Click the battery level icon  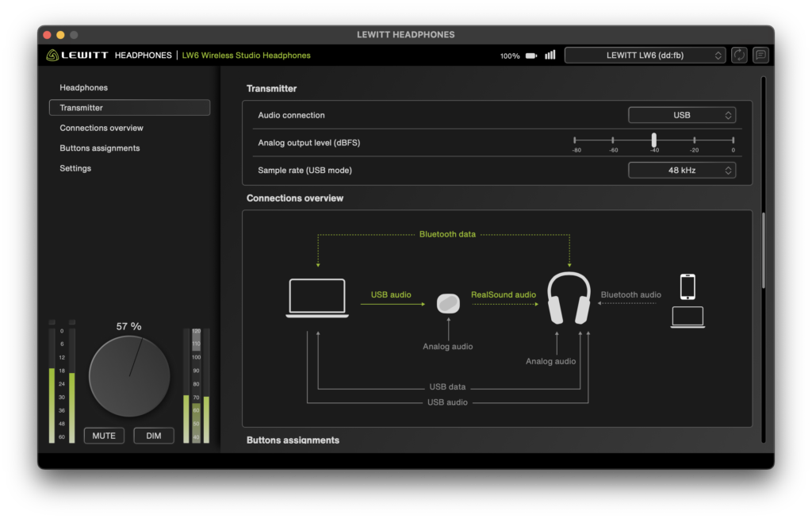tap(531, 56)
